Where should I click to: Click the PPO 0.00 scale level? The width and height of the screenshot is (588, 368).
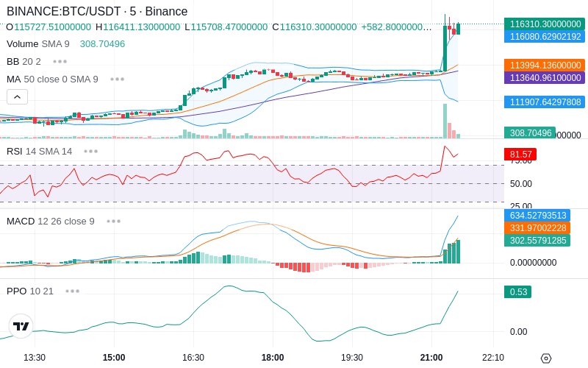pos(518,332)
